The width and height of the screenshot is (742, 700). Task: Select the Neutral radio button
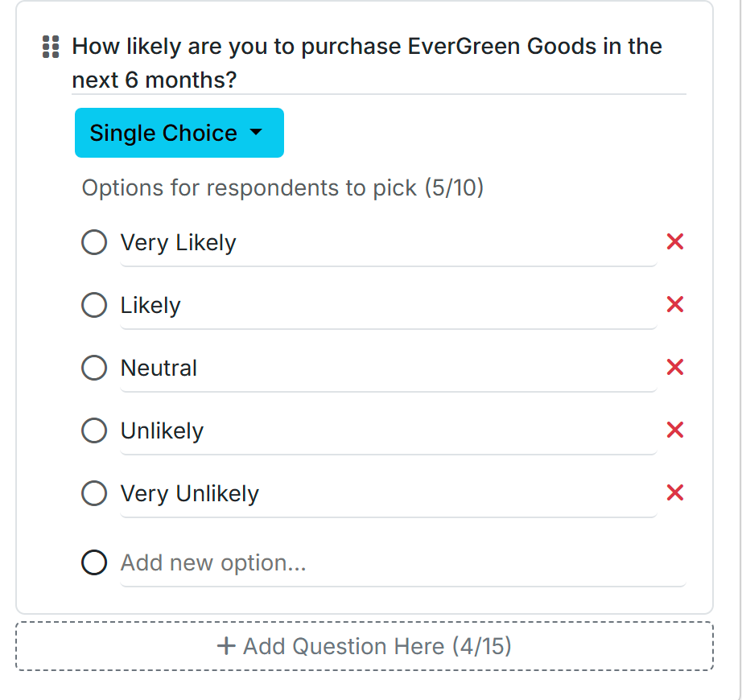coord(94,368)
